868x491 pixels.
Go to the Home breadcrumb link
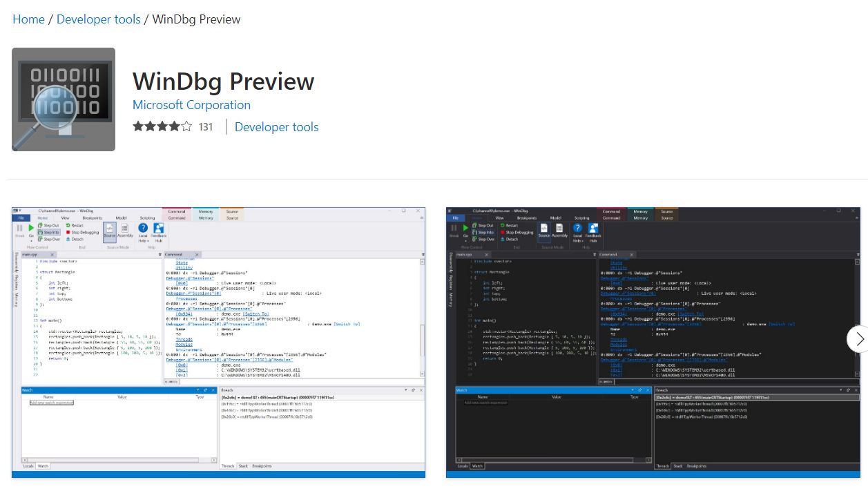tap(28, 19)
